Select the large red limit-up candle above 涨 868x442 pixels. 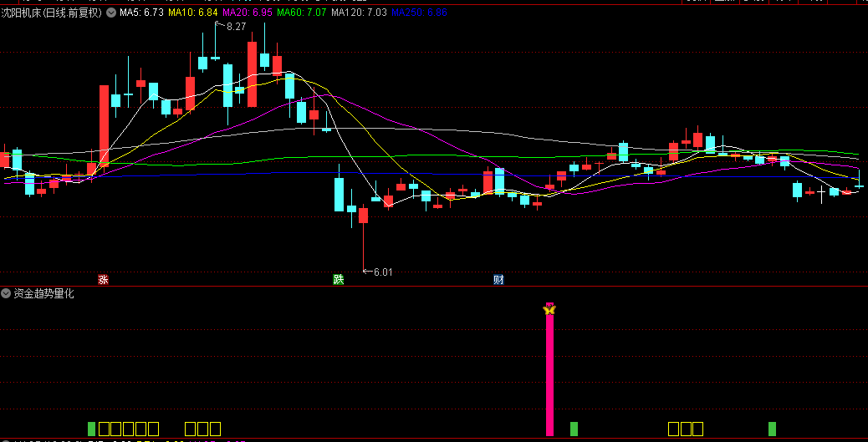tap(104, 124)
